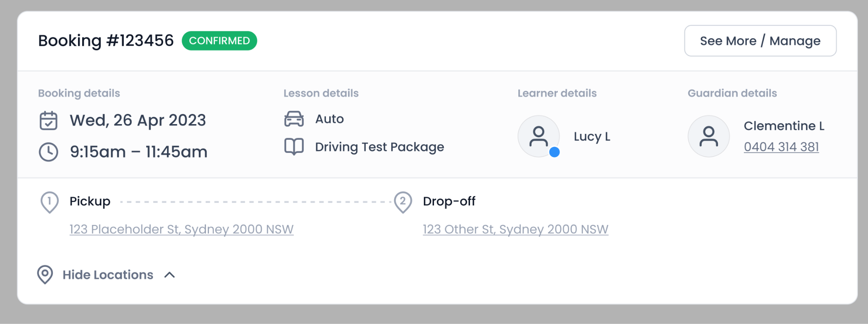Image resolution: width=868 pixels, height=324 pixels.
Task: Click the clock icon next to 9:15am
Action: click(x=48, y=152)
